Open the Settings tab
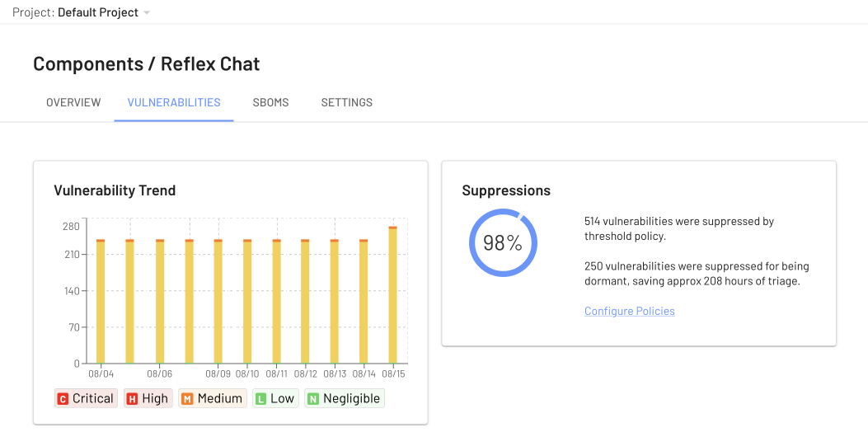 (346, 102)
